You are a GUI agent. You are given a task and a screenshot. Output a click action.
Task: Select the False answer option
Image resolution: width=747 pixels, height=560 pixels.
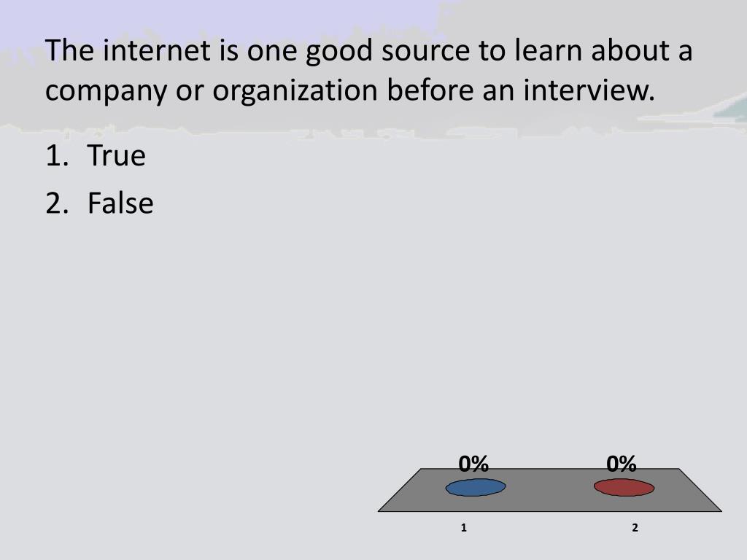tap(120, 203)
